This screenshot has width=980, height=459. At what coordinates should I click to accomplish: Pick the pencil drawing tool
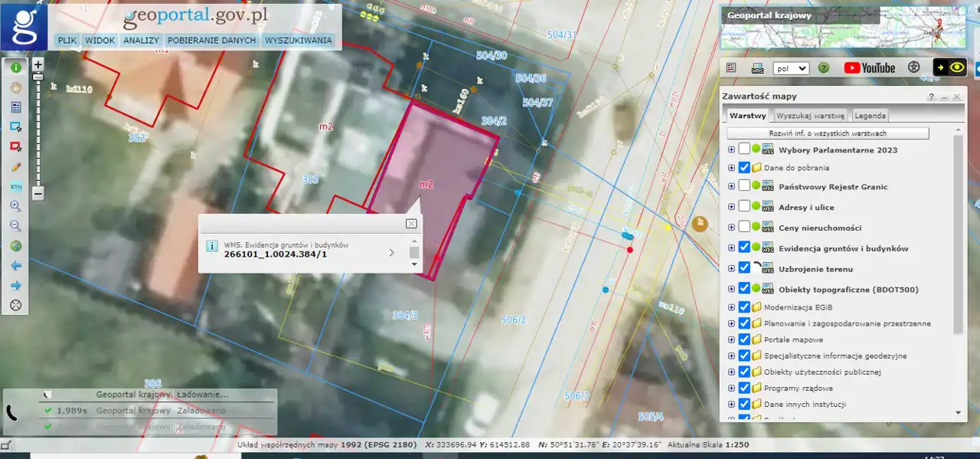(x=15, y=167)
